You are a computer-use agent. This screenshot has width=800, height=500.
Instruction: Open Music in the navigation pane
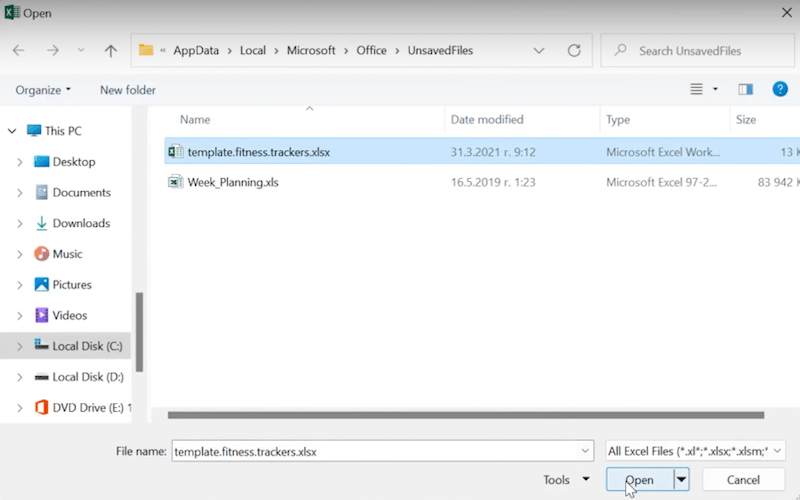(x=58, y=254)
